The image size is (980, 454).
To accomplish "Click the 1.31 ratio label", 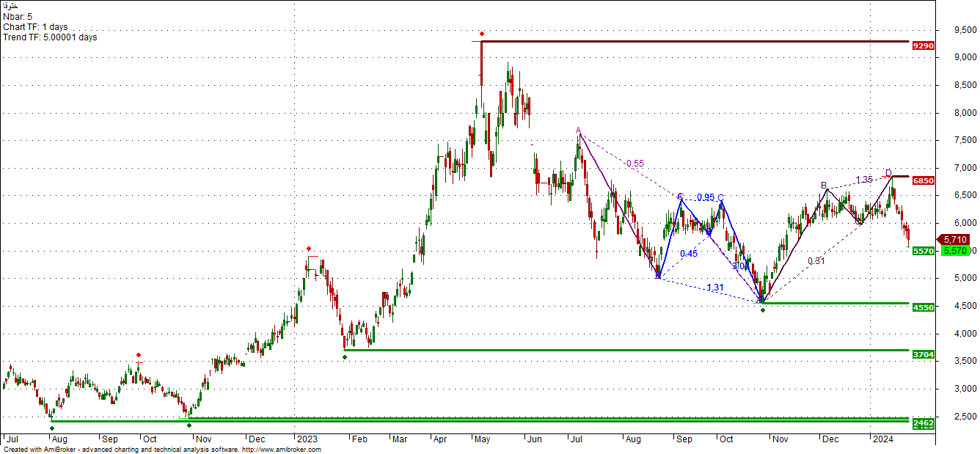I will 714,288.
